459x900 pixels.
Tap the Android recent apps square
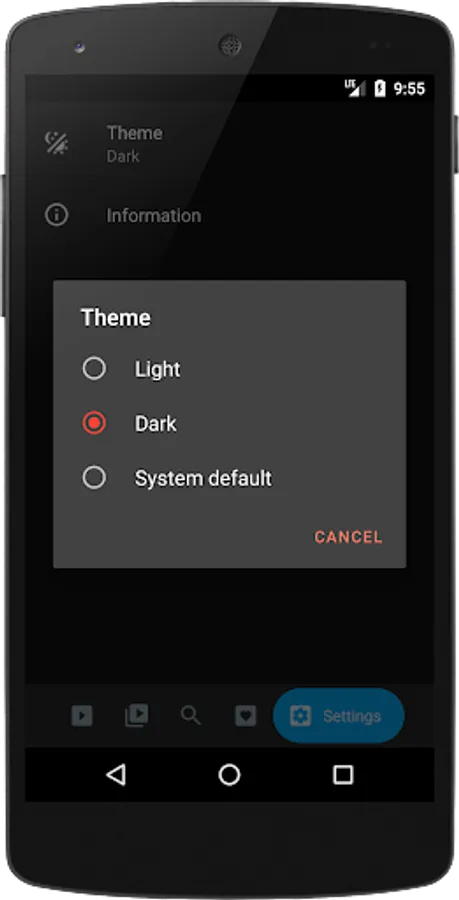343,775
